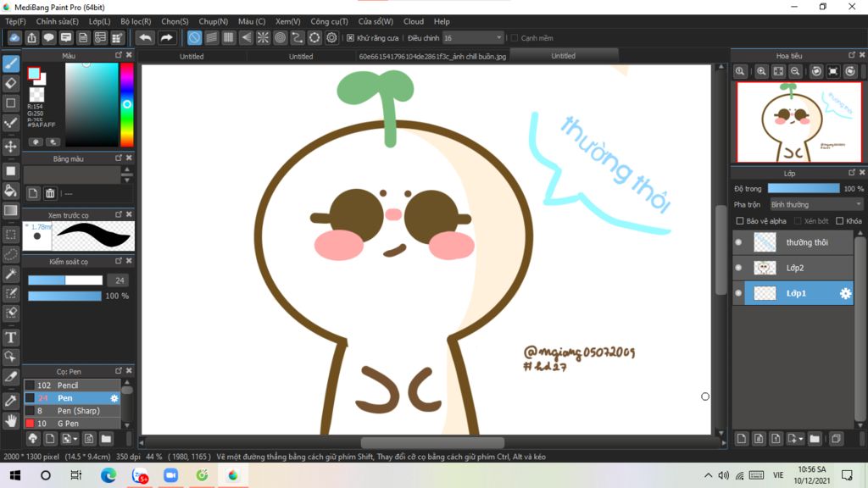Adjust the Độ trong opacity slider

coord(804,189)
